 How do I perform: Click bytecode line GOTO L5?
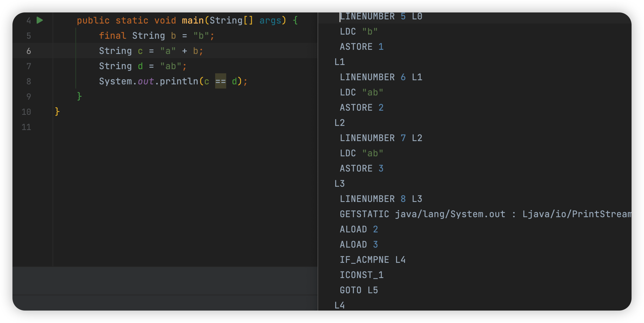[359, 290]
